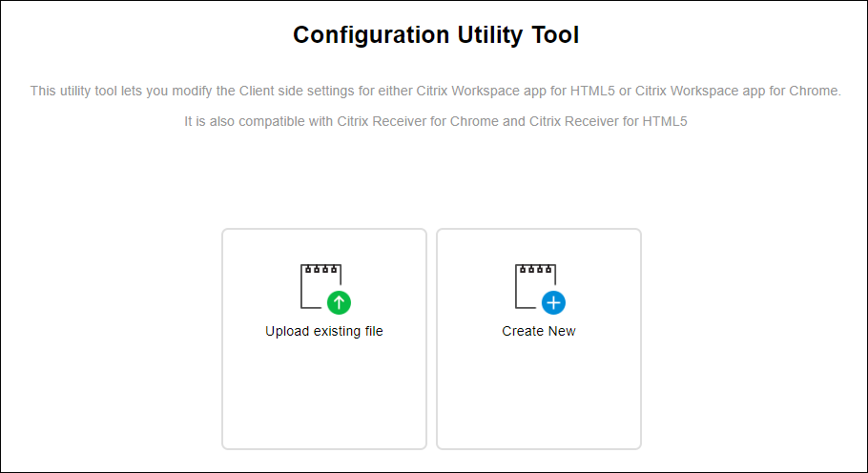Click the blue plus badge

554,303
